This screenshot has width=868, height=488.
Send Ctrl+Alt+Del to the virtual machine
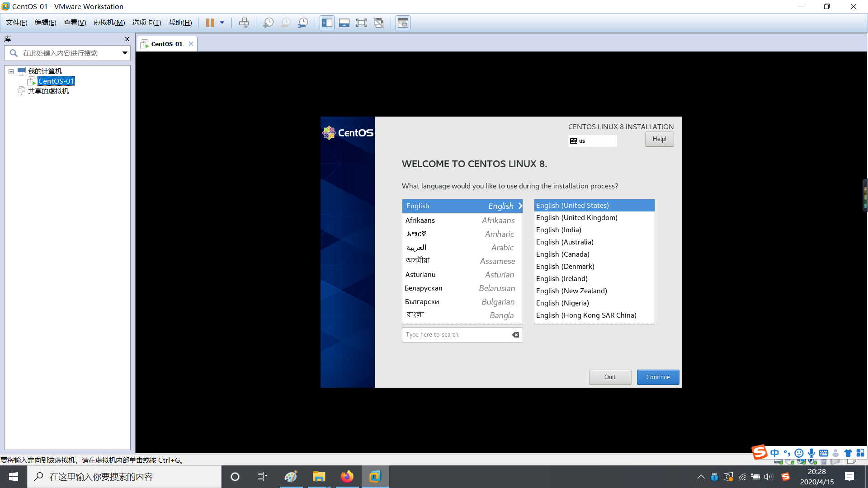[244, 23]
